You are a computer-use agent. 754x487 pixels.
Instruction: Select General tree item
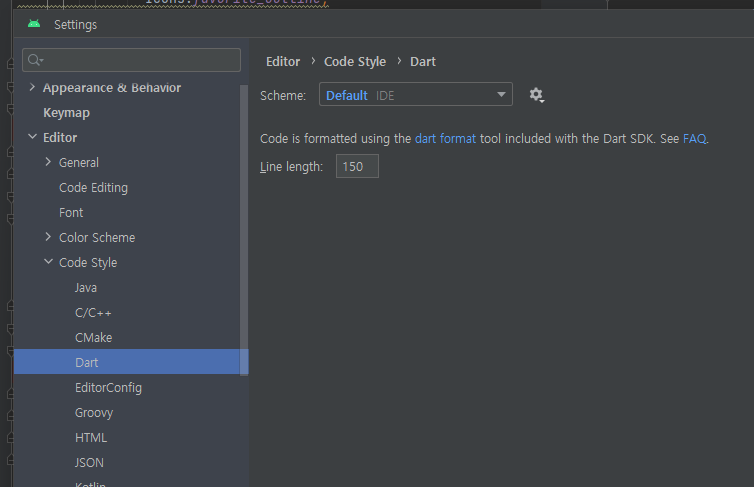[78, 162]
